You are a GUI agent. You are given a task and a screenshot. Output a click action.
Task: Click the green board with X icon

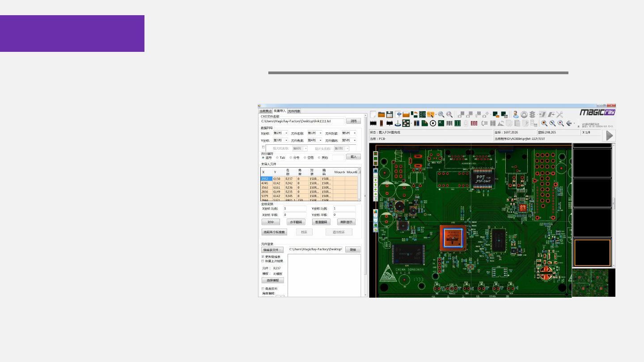441,123
